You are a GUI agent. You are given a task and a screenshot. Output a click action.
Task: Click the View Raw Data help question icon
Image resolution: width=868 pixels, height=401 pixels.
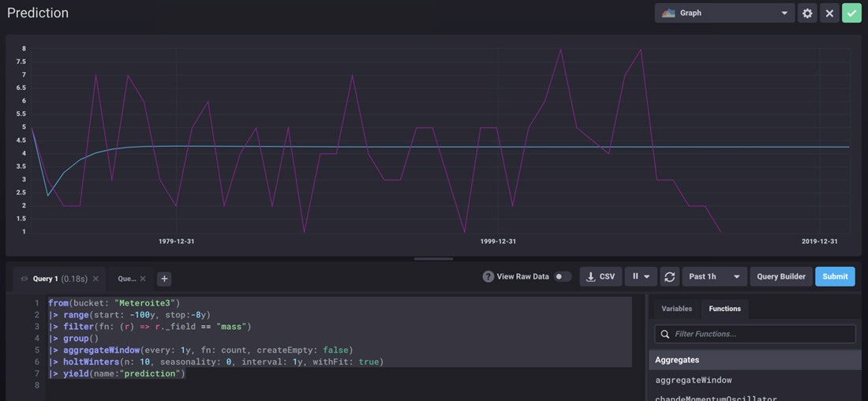tap(488, 277)
